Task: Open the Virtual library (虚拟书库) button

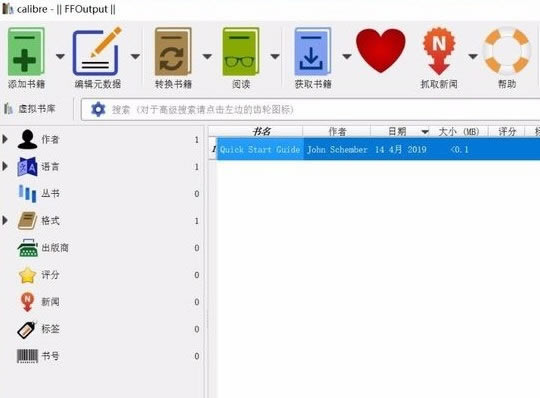Action: 30,109
